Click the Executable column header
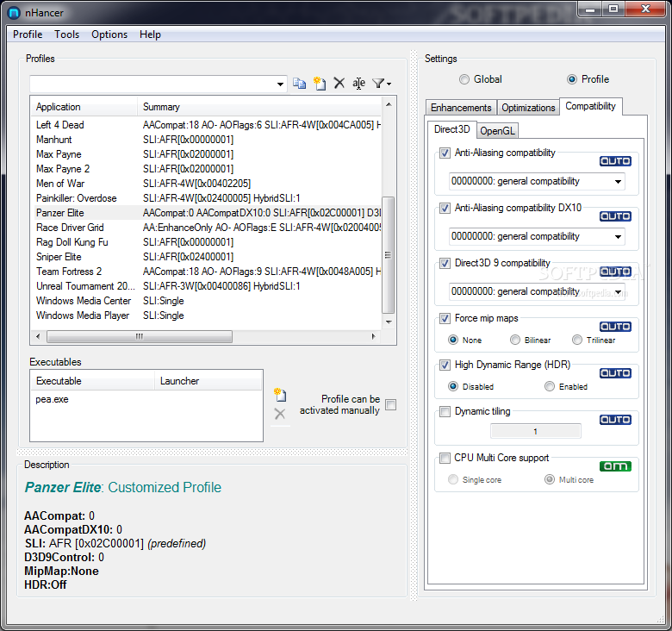Viewport: 672px width, 631px height. pyautogui.click(x=92, y=381)
